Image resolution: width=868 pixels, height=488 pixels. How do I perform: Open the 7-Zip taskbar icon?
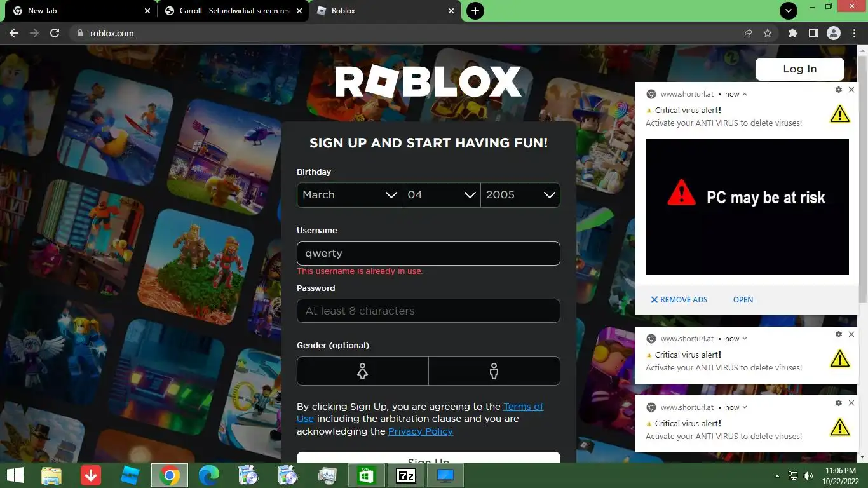(406, 475)
